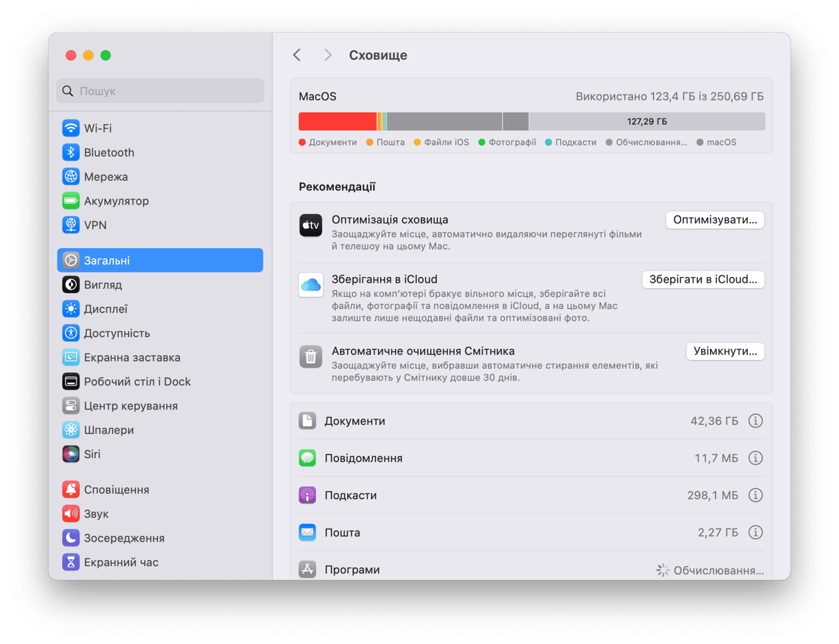
Task: Click the red Документи storage bar segment
Action: pos(337,121)
